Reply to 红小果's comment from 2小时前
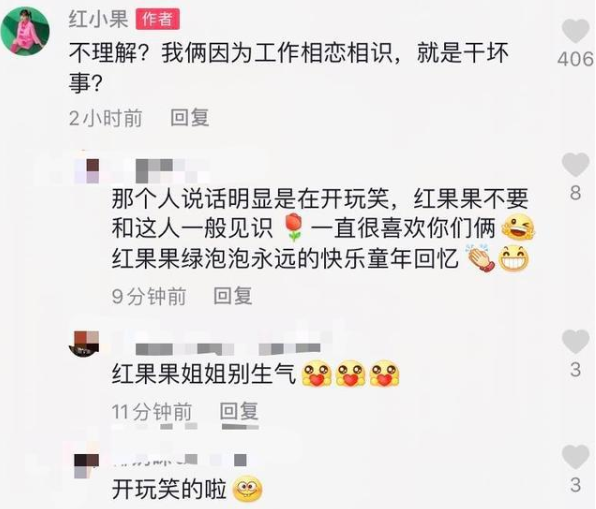Screen dimensions: 596x509 tap(190, 117)
